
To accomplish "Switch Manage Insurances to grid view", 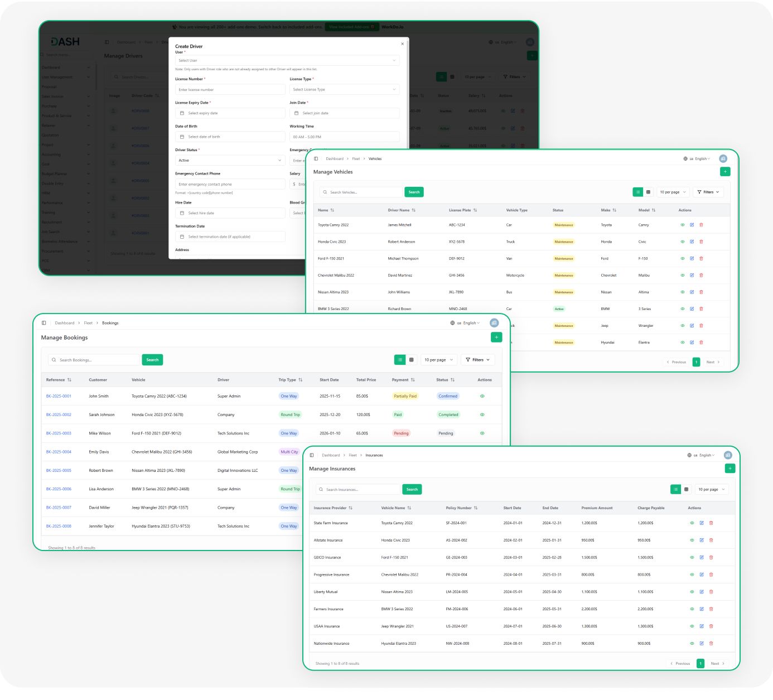I will [x=686, y=490].
